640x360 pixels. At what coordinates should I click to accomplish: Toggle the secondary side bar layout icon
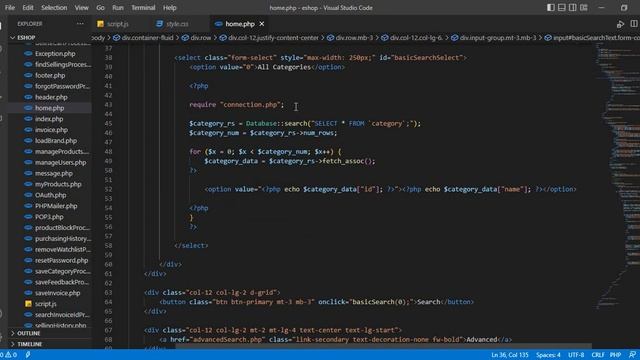coord(573,7)
